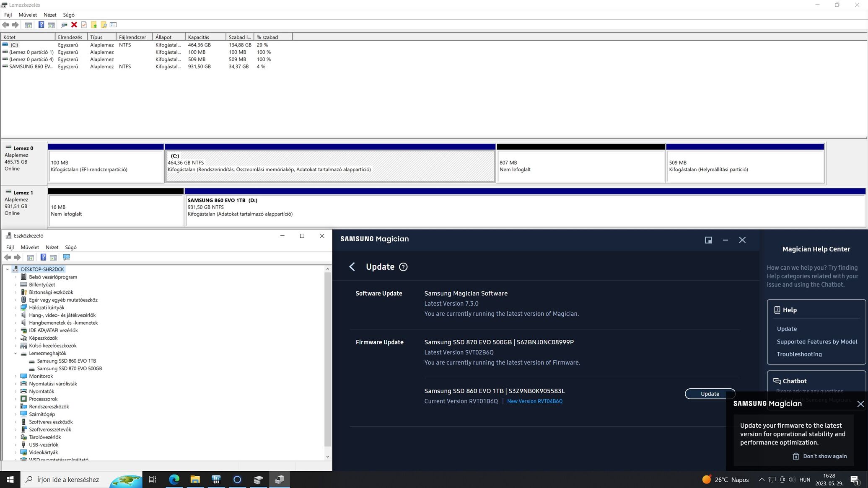Screen dimensions: 868x488
Task: Select Samsung SSD 870 EVO 500GB device
Action: (x=69, y=369)
